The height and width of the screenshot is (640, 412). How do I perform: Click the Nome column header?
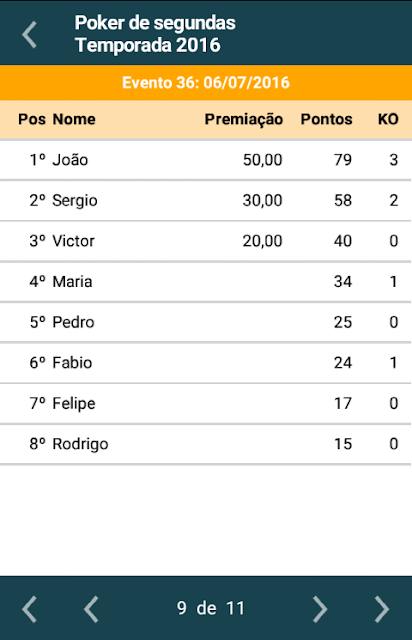pos(74,119)
